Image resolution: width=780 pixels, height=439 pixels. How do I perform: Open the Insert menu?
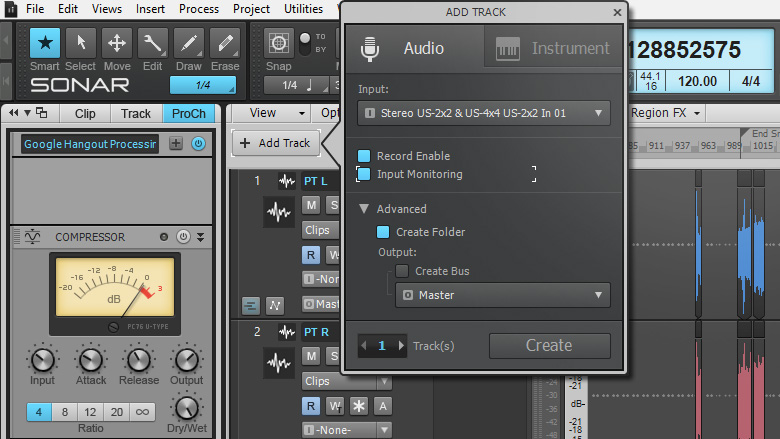point(150,9)
